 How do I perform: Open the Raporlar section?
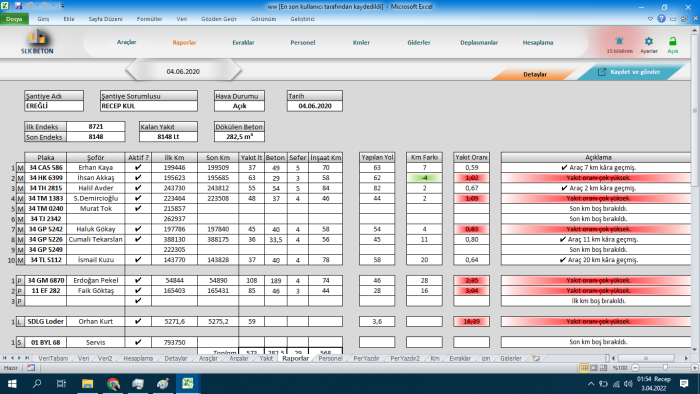coord(184,42)
